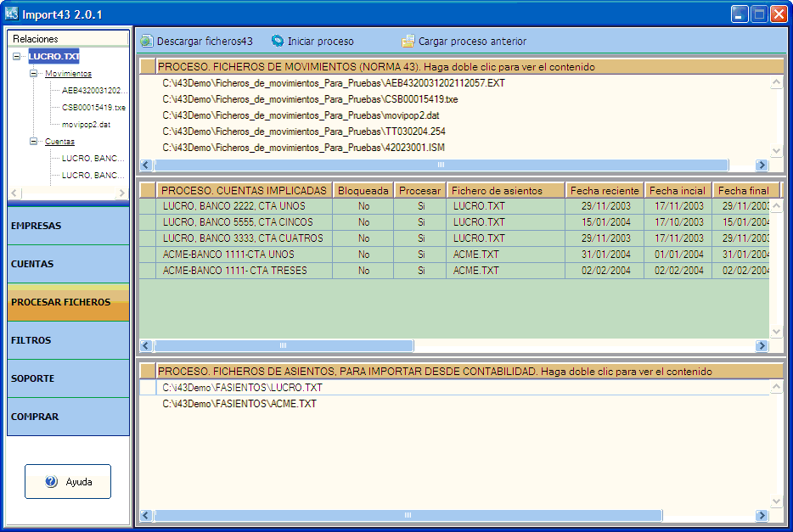
Task: Click the Ayuda question mark icon
Action: click(51, 482)
